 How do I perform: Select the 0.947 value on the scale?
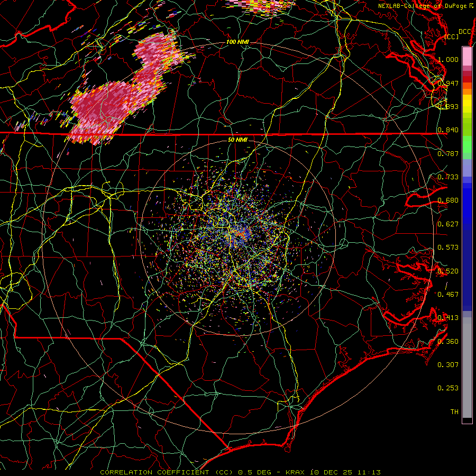point(448,83)
